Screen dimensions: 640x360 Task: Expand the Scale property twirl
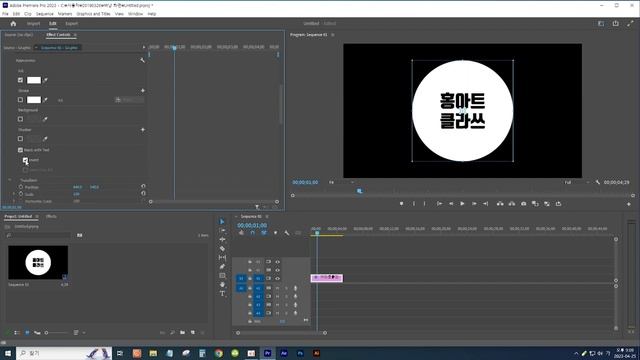[14, 194]
